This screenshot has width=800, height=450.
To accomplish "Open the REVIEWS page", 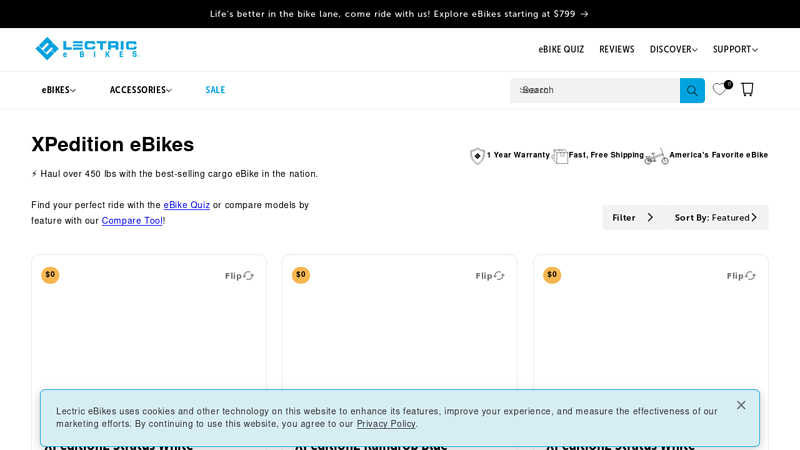I will click(x=617, y=49).
